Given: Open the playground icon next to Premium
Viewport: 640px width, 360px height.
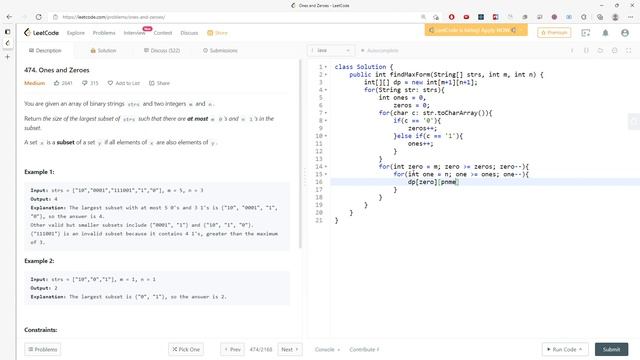Looking at the screenshot, I should (586, 33).
